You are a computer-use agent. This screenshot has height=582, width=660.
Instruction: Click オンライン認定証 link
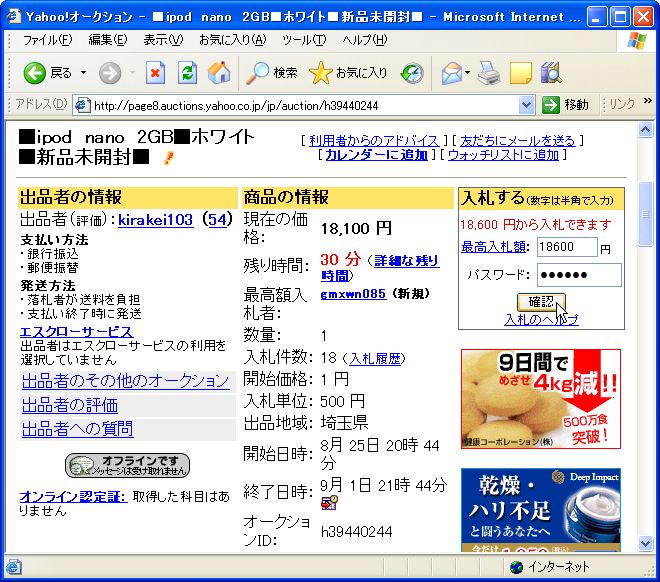tap(73, 497)
